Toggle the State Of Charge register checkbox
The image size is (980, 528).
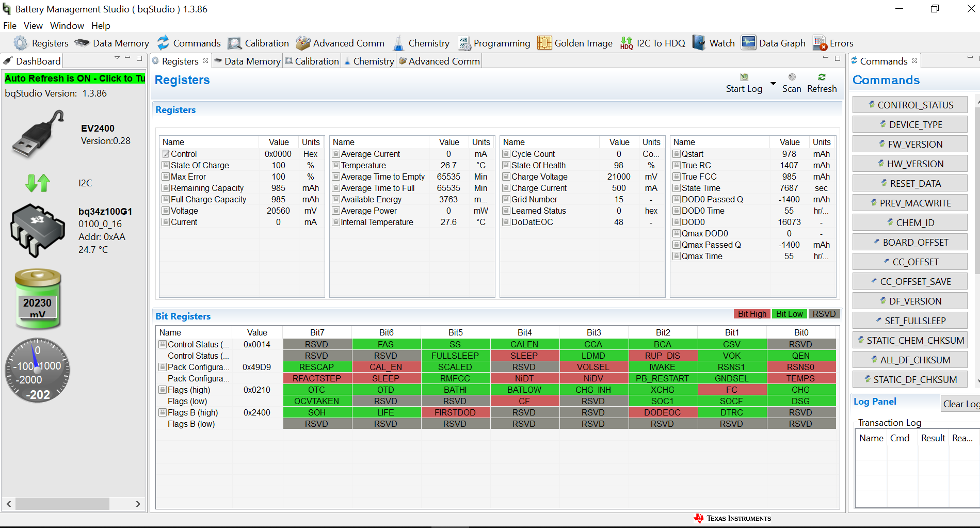coord(166,165)
